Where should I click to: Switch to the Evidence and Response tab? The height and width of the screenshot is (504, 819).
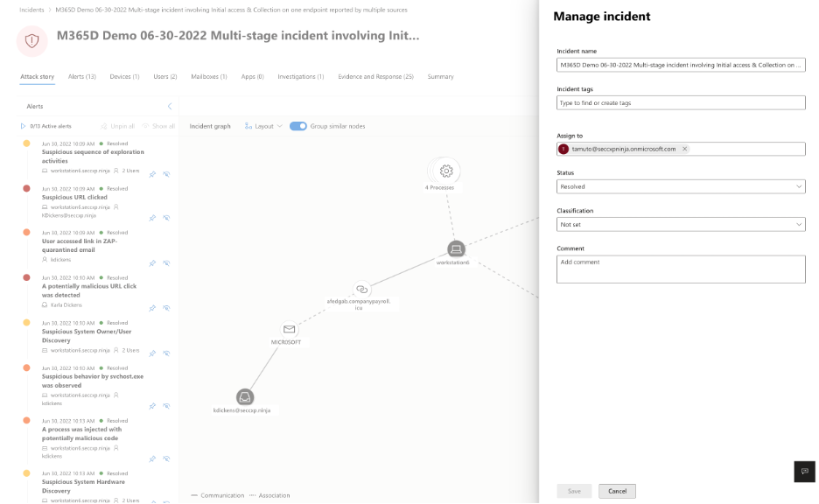pyautogui.click(x=375, y=77)
